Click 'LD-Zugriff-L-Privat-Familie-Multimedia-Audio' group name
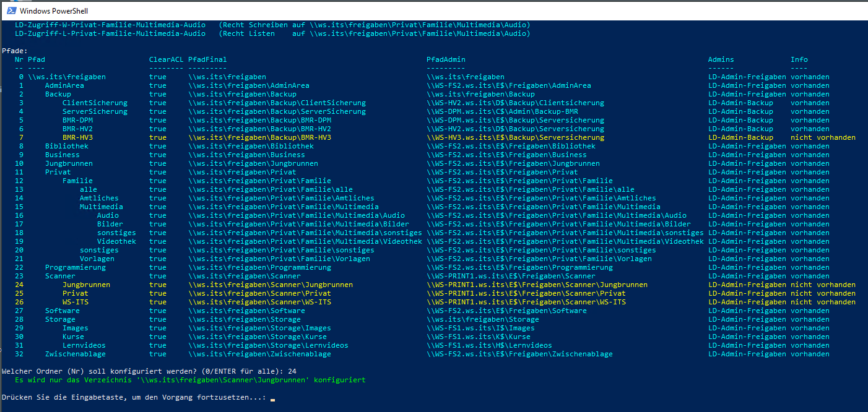868x412 pixels. click(110, 33)
